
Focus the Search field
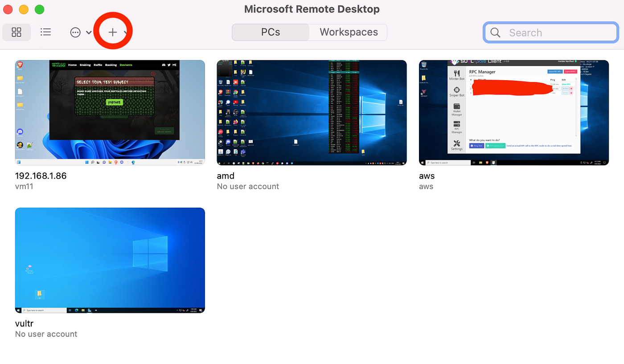point(551,33)
